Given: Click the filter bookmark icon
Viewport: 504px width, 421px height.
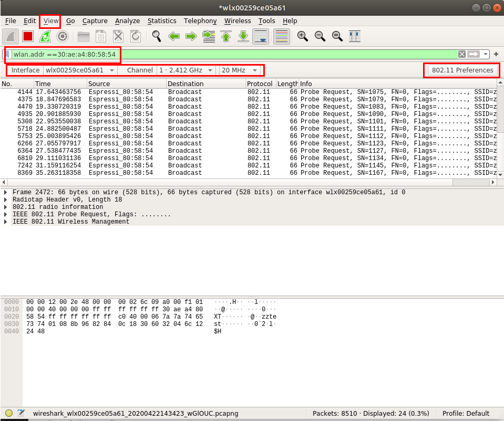Looking at the screenshot, I should tap(7, 54).
